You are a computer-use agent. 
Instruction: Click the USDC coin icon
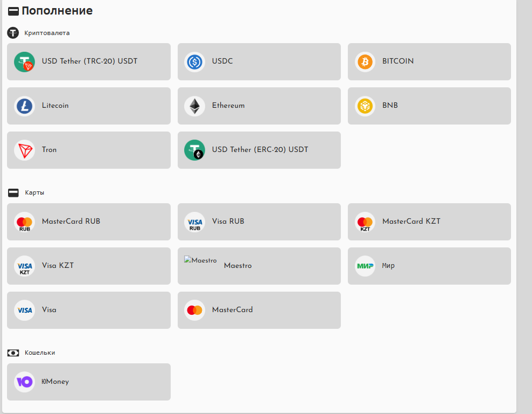click(194, 62)
